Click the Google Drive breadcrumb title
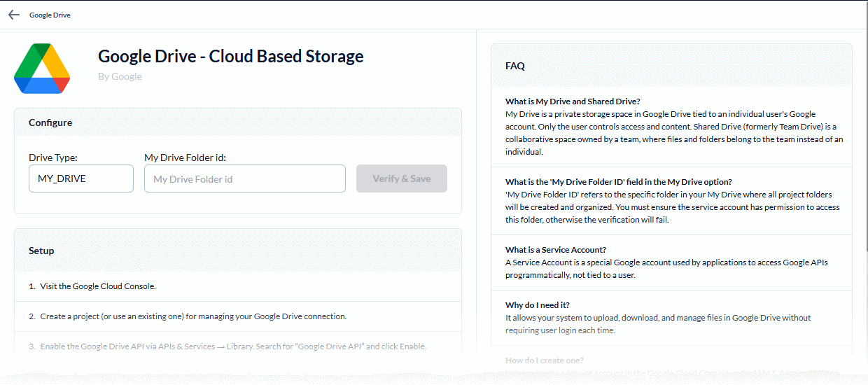The height and width of the screenshot is (385, 868). pos(50,15)
